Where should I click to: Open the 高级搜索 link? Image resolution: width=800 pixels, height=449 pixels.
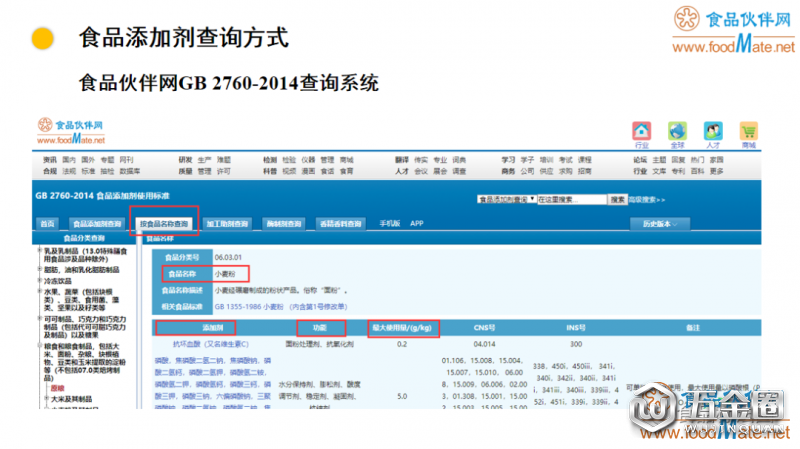pyautogui.click(x=647, y=200)
